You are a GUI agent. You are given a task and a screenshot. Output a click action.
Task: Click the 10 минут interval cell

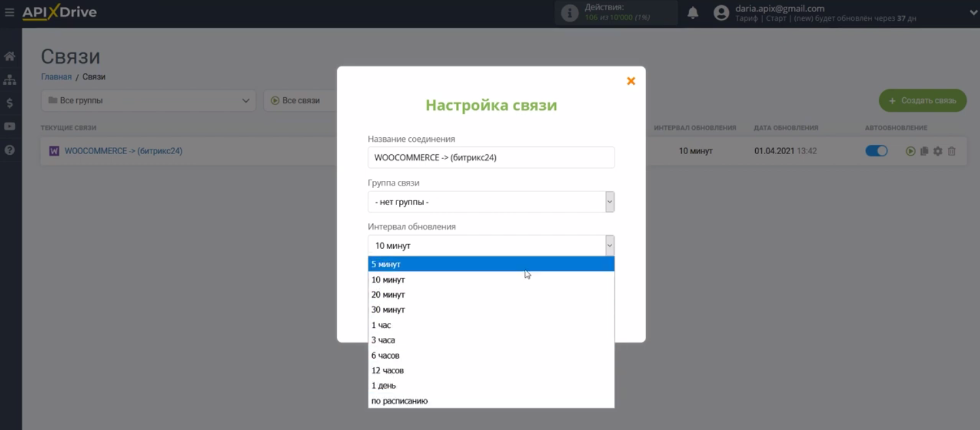[695, 151]
